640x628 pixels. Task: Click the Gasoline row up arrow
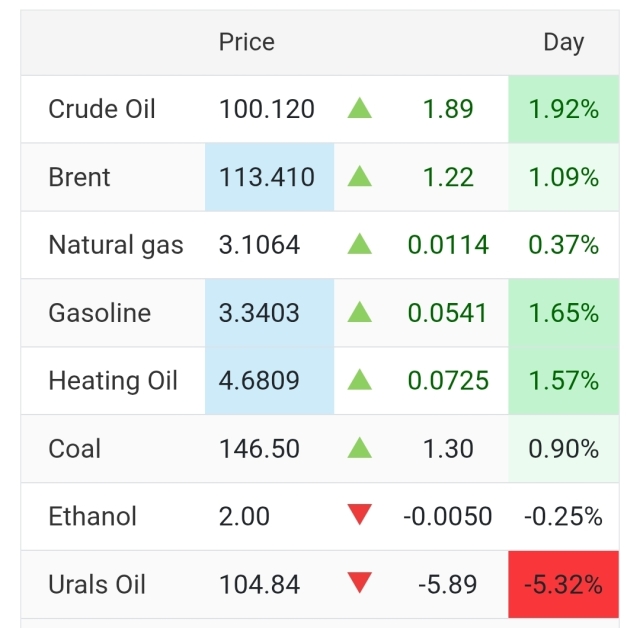point(360,313)
